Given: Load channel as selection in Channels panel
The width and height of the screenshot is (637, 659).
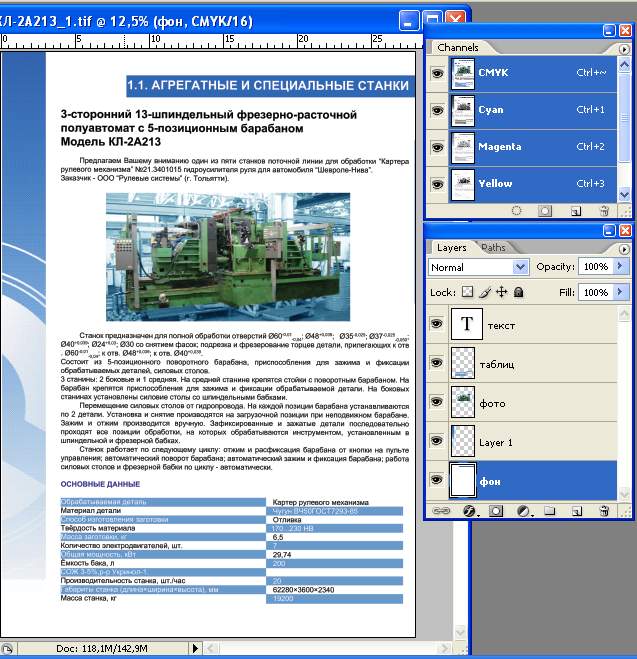Looking at the screenshot, I should pyautogui.click(x=516, y=211).
